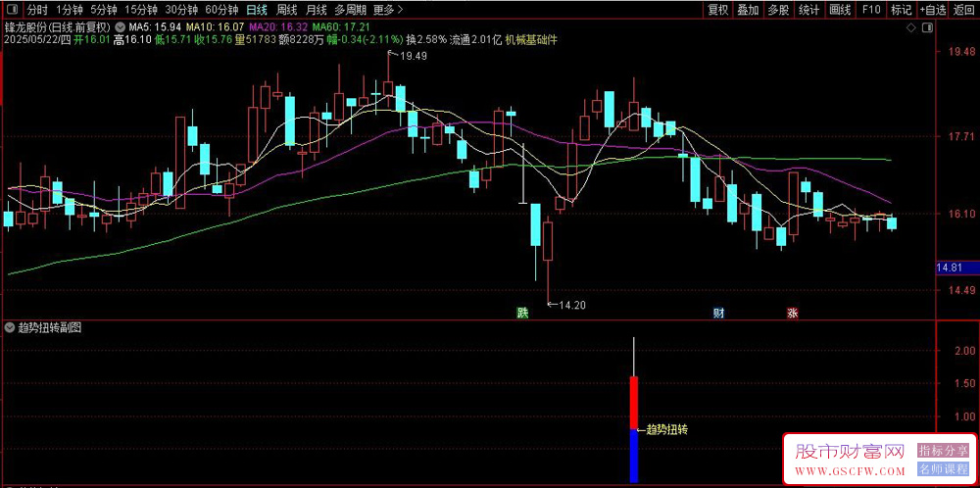Click the green 跌 event marker

(x=521, y=313)
